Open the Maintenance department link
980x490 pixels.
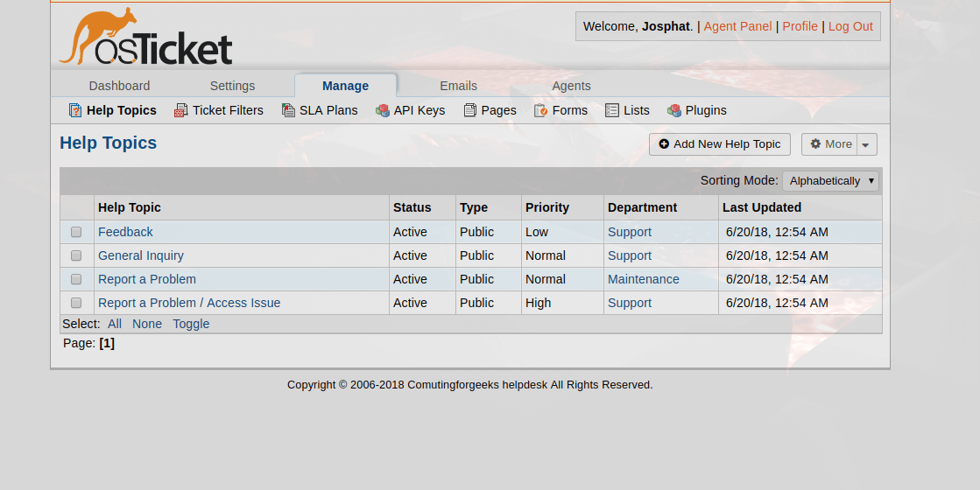pos(644,280)
